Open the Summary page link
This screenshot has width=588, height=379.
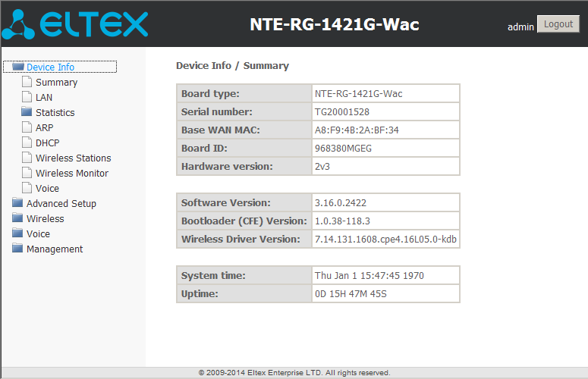click(57, 83)
